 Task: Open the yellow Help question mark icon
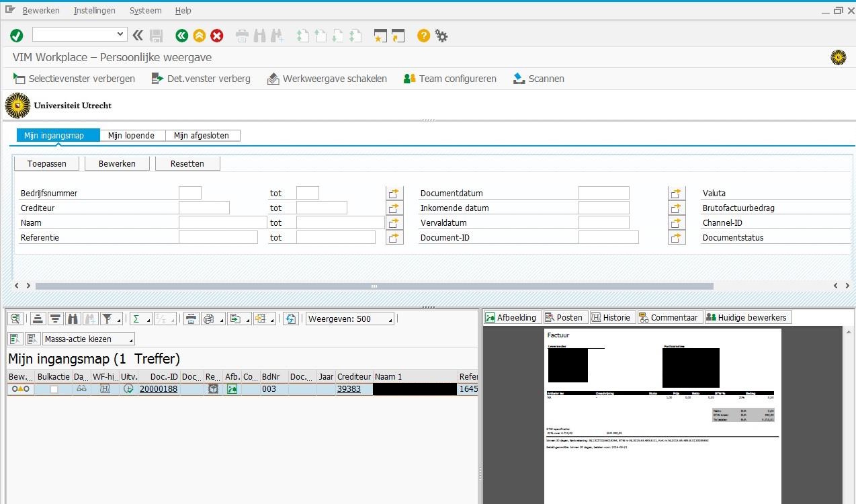coord(423,36)
